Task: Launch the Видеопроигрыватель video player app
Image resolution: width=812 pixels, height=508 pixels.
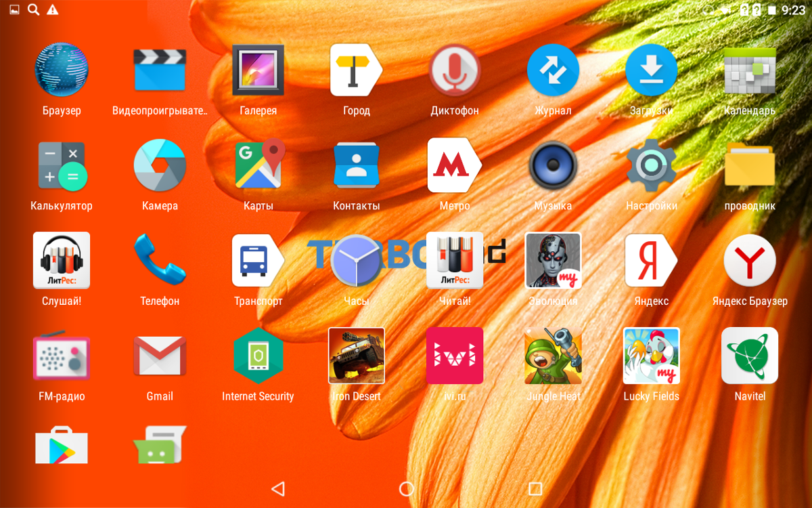Action: [x=160, y=70]
